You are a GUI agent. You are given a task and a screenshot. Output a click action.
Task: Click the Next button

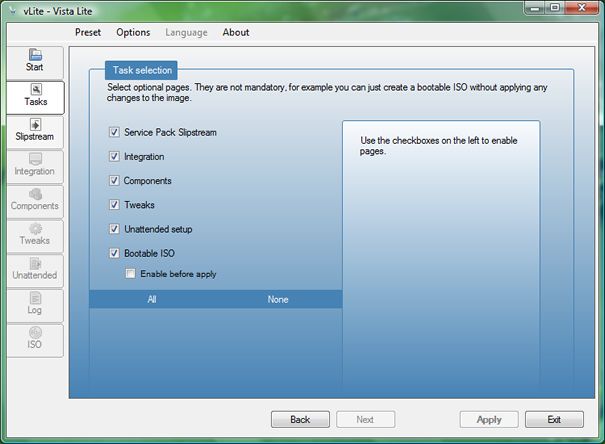pyautogui.click(x=365, y=419)
